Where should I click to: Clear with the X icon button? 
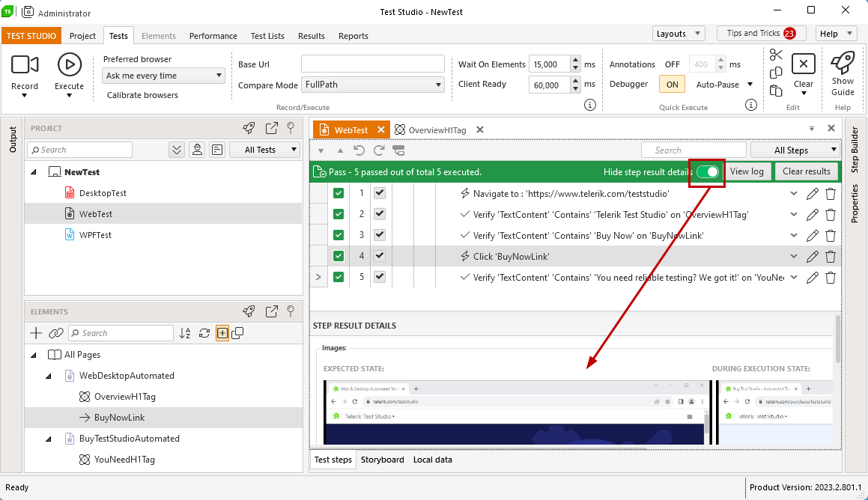(x=804, y=64)
